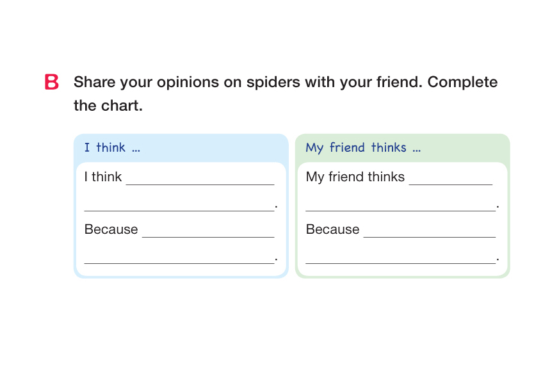Click the 'Because' label in blue box

tap(111, 229)
